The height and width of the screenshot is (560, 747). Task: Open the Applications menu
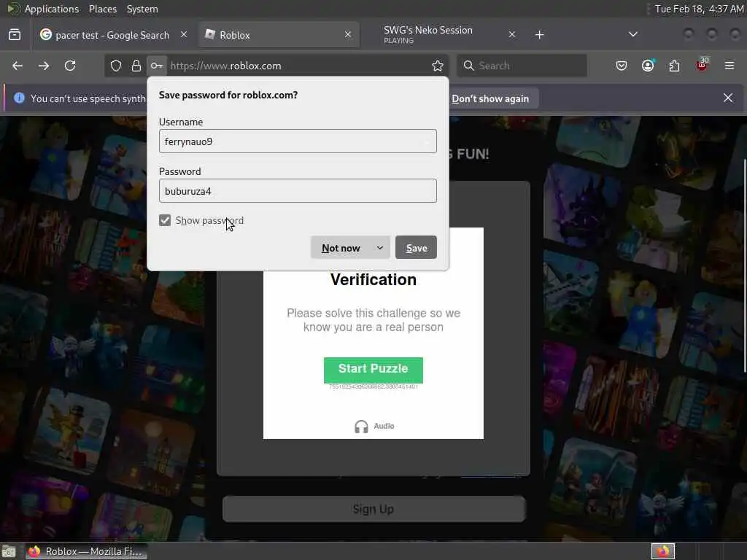point(52,9)
